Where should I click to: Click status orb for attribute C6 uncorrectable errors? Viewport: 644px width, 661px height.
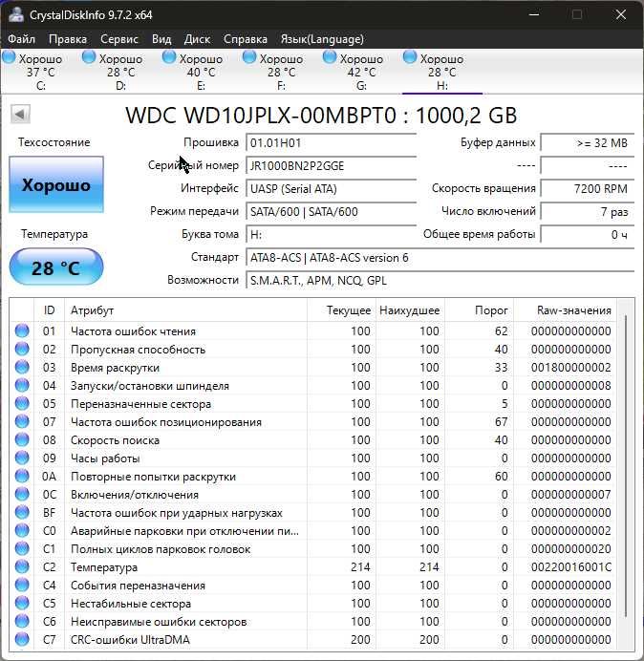point(22,621)
